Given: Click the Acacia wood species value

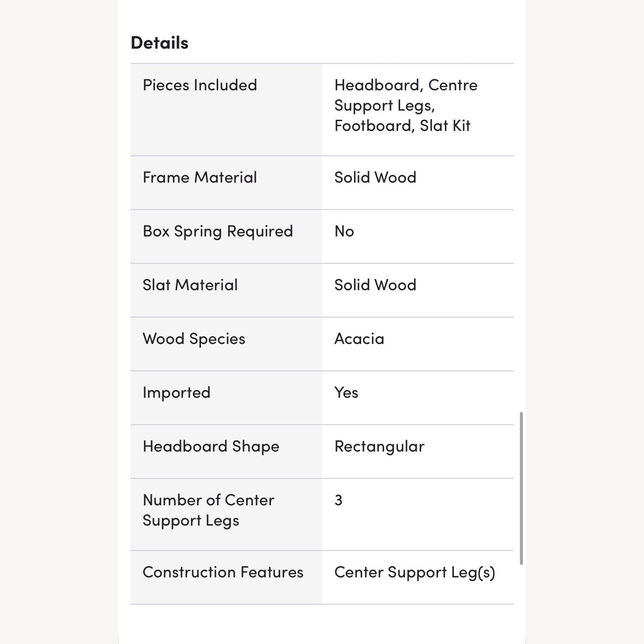Looking at the screenshot, I should click(x=359, y=339).
